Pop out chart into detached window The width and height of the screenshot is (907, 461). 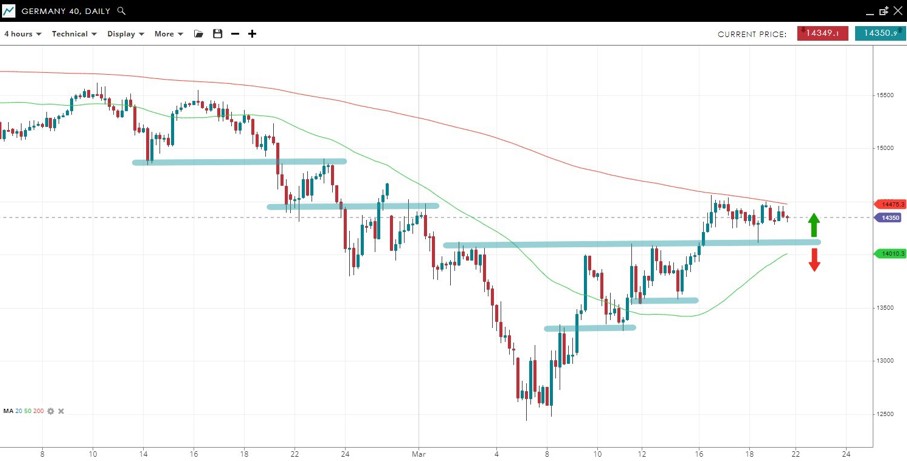[882, 11]
